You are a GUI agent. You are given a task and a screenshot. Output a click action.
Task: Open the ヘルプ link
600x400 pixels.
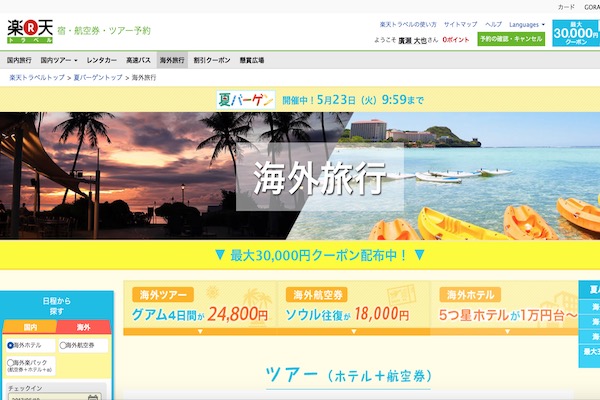tap(493, 24)
